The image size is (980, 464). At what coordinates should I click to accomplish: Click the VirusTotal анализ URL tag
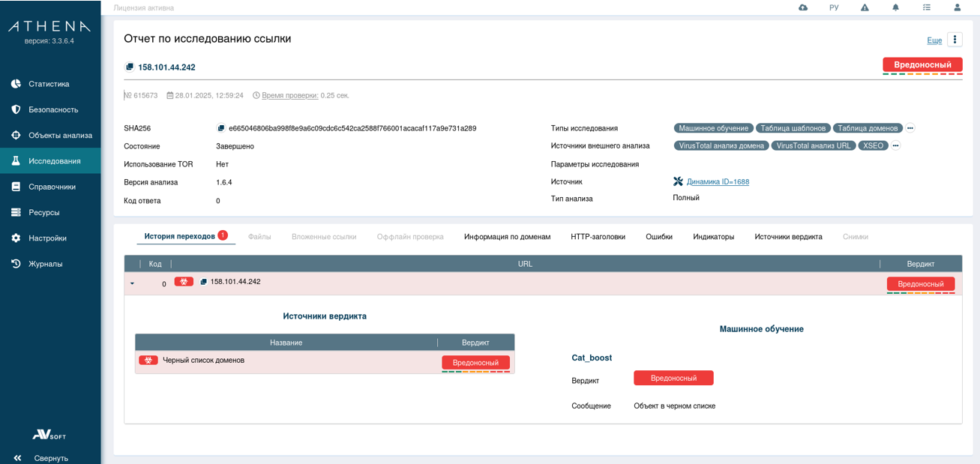click(x=814, y=145)
